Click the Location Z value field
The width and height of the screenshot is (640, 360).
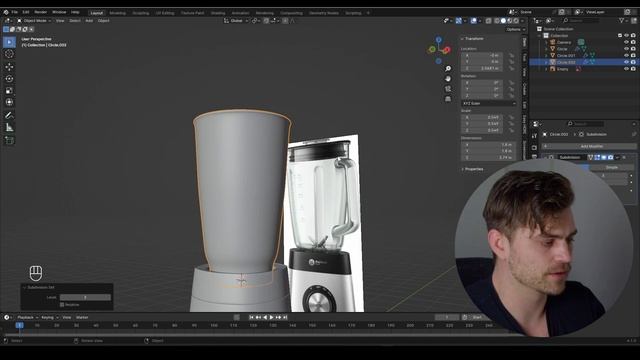pos(482,69)
